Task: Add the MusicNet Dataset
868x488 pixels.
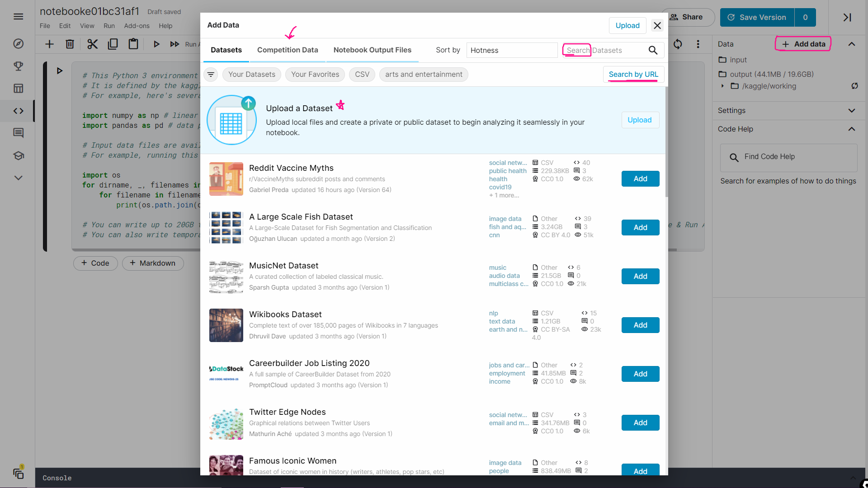Action: pyautogui.click(x=640, y=276)
